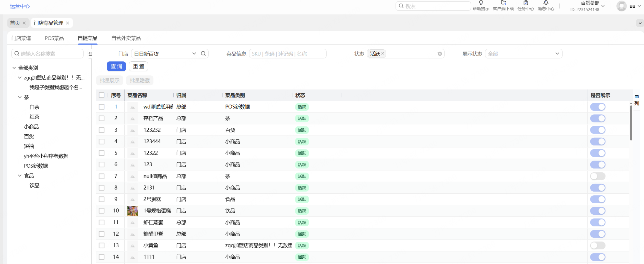Screen dimensions: 644x264
Task: Select the yh平台小程序老数据 category
Action: coord(46,156)
